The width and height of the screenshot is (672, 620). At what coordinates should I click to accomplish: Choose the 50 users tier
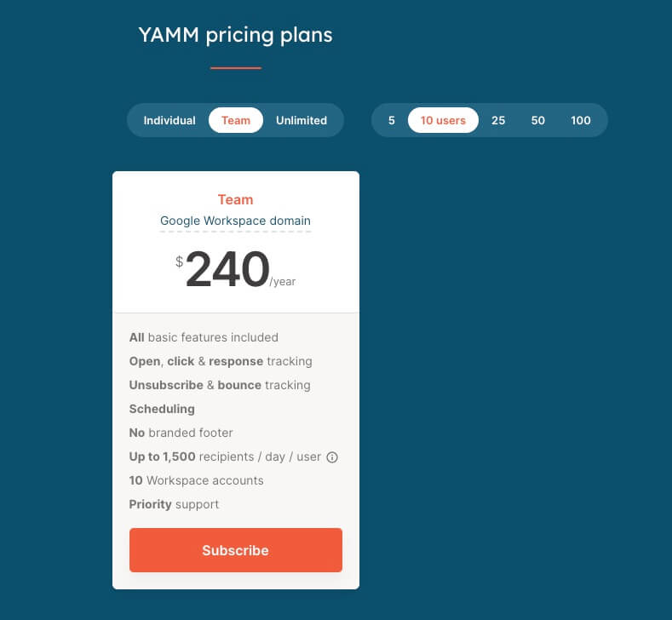click(x=538, y=120)
